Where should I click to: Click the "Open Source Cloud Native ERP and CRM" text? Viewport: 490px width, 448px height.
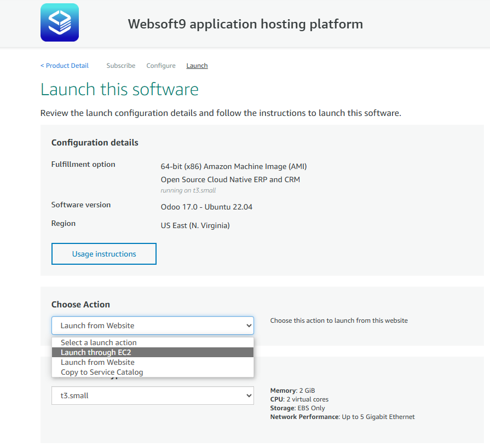[x=230, y=179]
